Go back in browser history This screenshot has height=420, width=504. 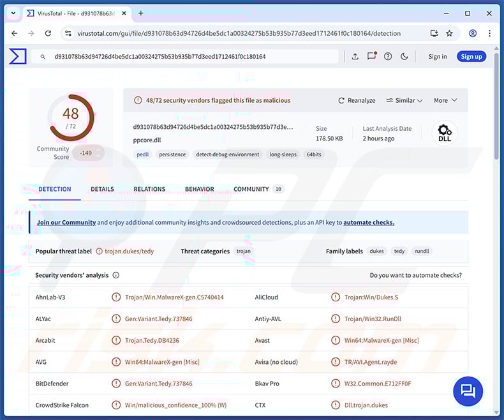(15, 33)
